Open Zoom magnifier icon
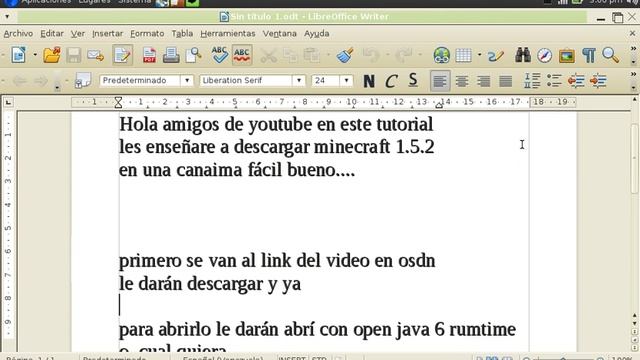The image size is (640, 360). 611,55
